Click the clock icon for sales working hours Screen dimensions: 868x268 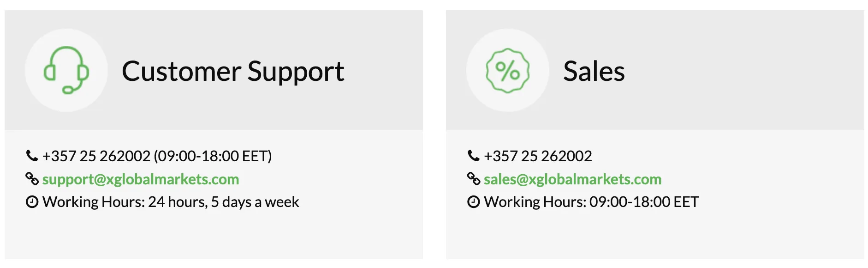474,202
